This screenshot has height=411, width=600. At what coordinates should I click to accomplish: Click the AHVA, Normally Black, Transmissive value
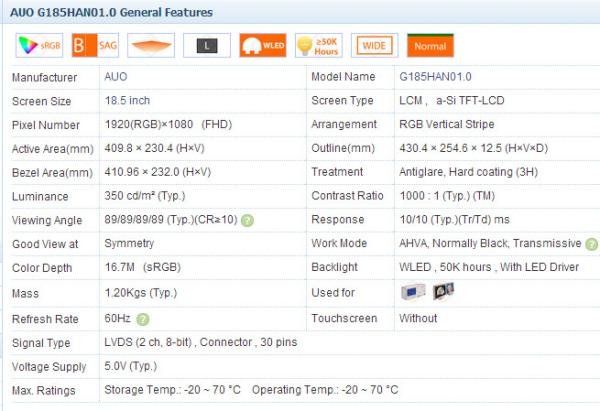490,243
